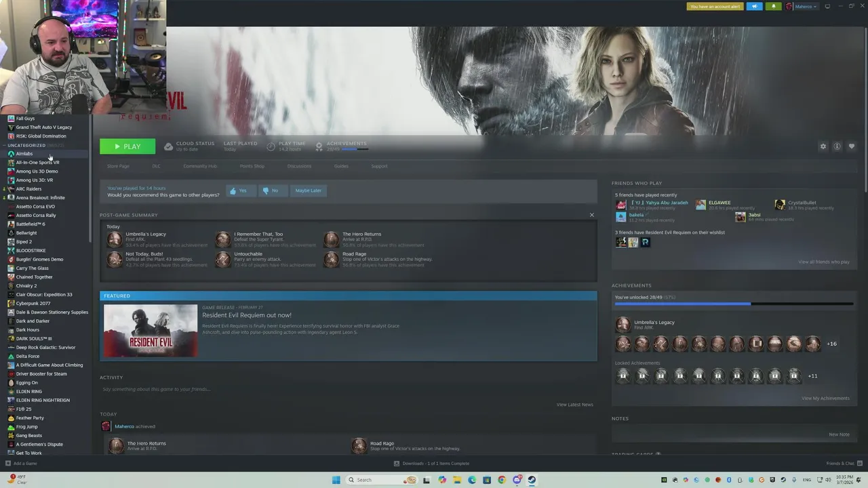This screenshot has height=488, width=868.
Task: Choose Maybe Later for recommendation
Action: pos(308,190)
